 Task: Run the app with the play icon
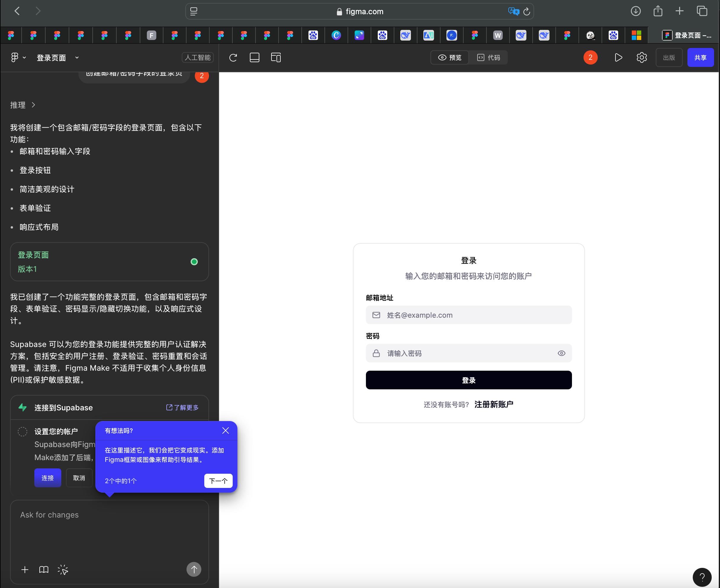tap(618, 57)
